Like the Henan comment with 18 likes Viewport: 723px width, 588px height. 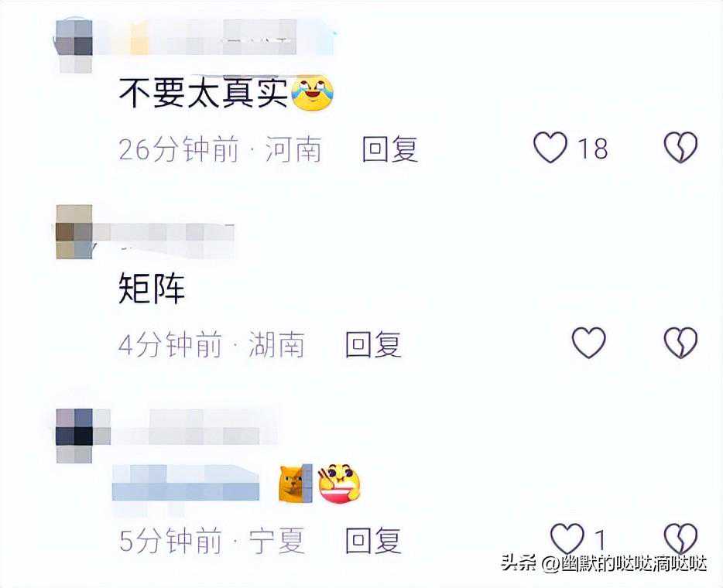(550, 148)
